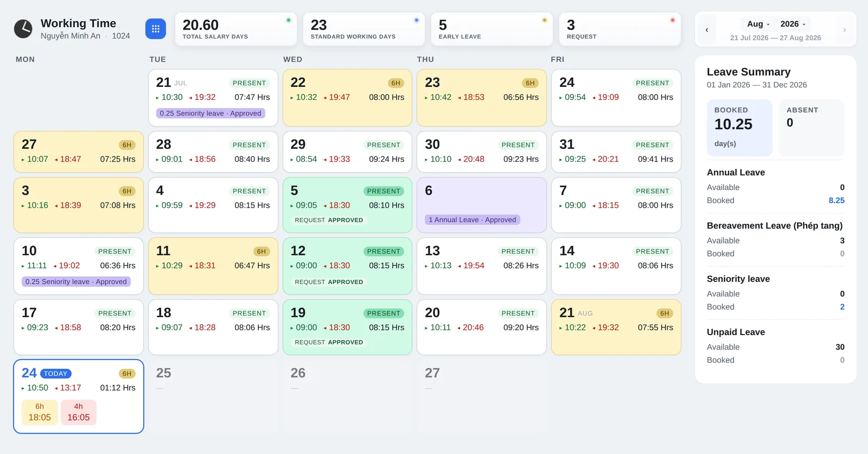This screenshot has height=454, width=868.
Task: Select the Request summary card
Action: coord(620,29)
